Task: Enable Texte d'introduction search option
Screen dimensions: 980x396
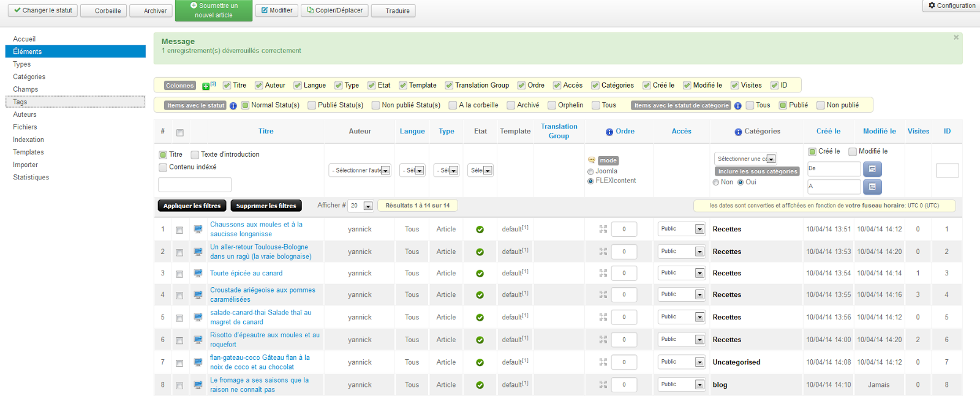Action: (195, 155)
